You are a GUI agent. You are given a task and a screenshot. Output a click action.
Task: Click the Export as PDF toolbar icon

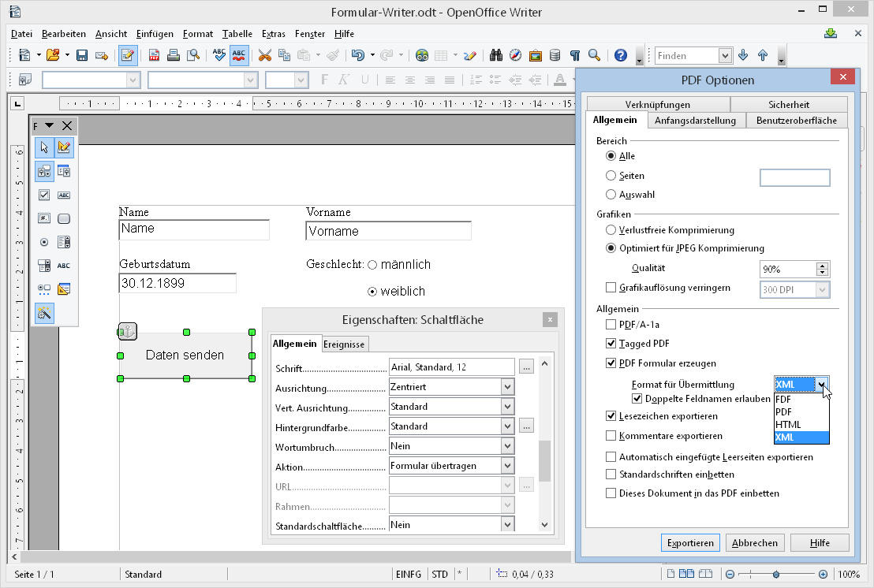tap(154, 55)
